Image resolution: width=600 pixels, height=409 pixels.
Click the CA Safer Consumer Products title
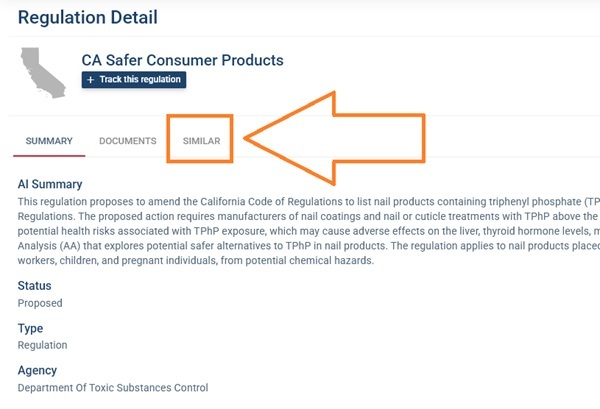[182, 60]
